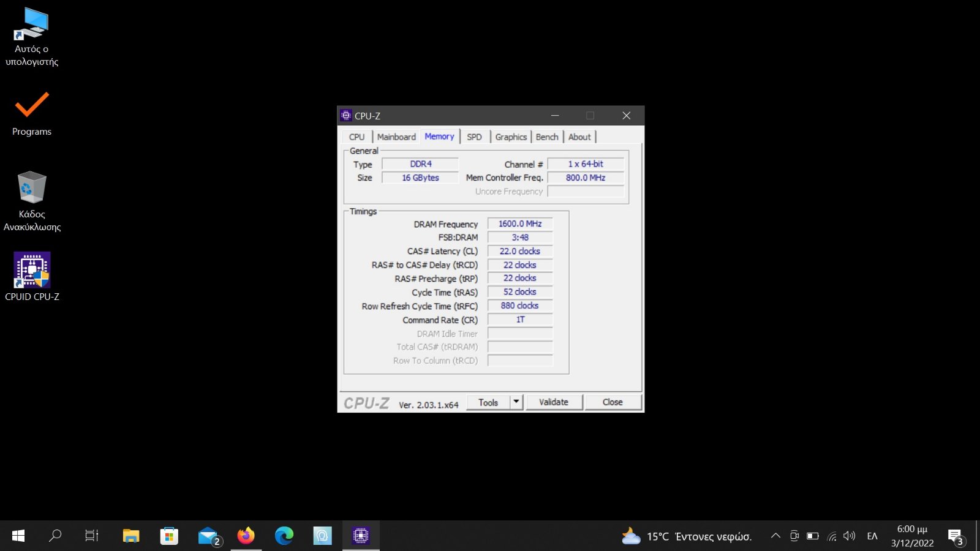The width and height of the screenshot is (980, 551).
Task: Click the CPU-Z taskbar icon
Action: coord(361,536)
